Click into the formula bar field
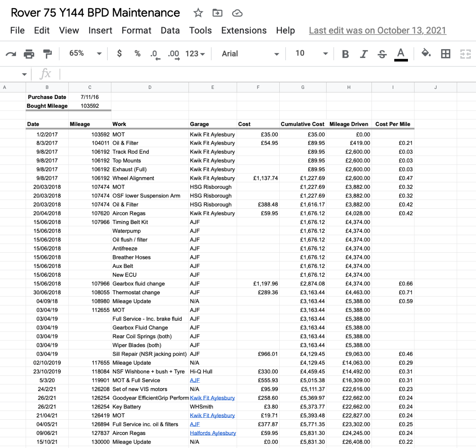Viewport: 476px width, 448px height. click(x=268, y=74)
